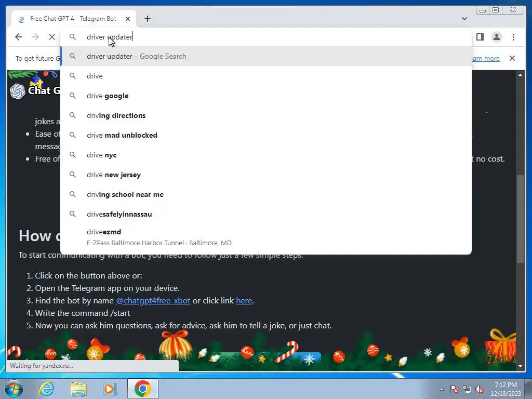Click the Chat GPT logo icon
The image size is (532, 399).
click(18, 91)
